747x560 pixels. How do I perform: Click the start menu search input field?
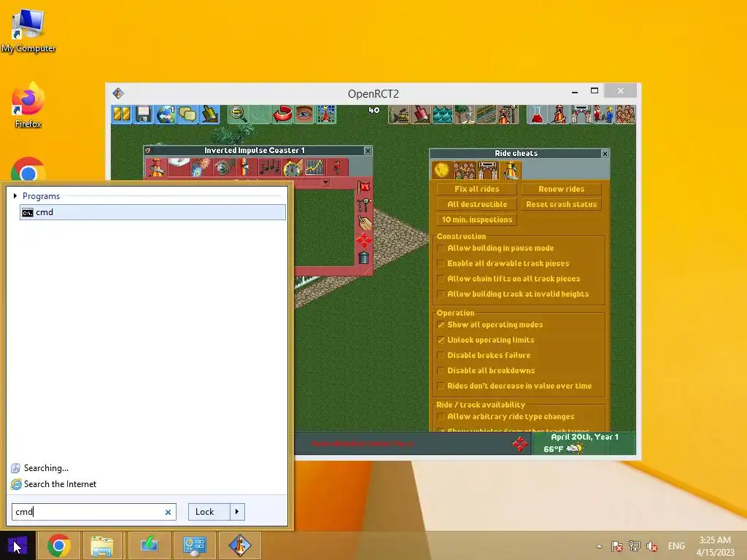(94, 512)
